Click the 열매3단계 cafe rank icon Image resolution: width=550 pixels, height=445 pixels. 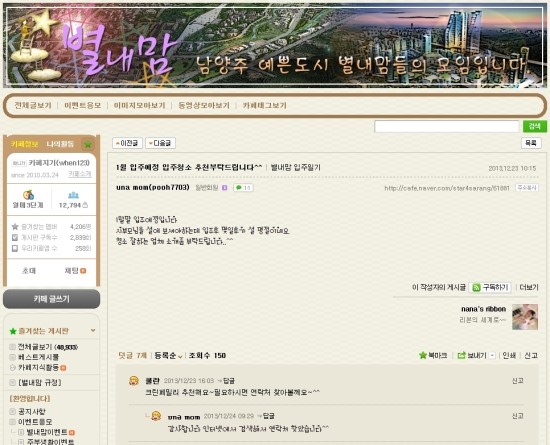coord(28,195)
